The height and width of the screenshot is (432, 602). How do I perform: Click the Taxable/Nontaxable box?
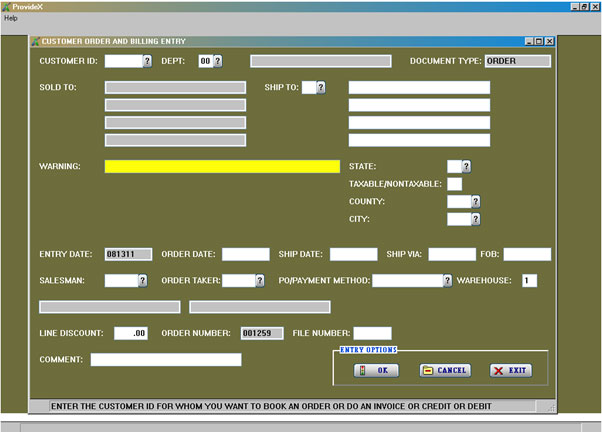(454, 184)
